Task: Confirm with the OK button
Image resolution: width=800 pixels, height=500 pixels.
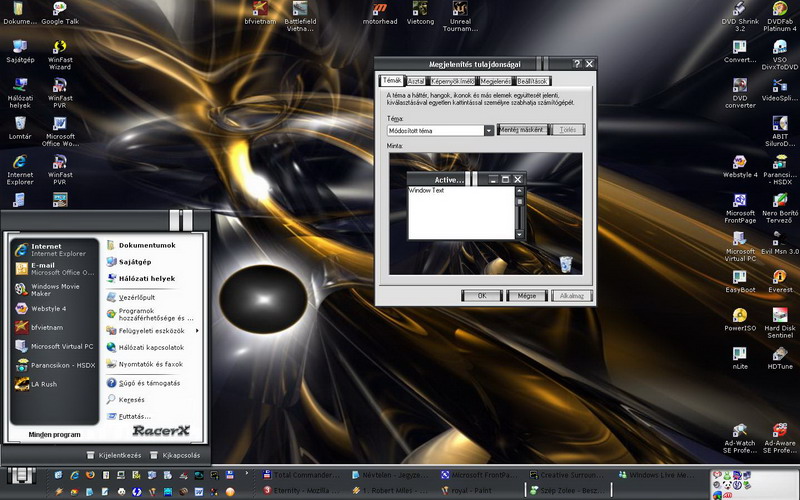Action: tap(482, 295)
